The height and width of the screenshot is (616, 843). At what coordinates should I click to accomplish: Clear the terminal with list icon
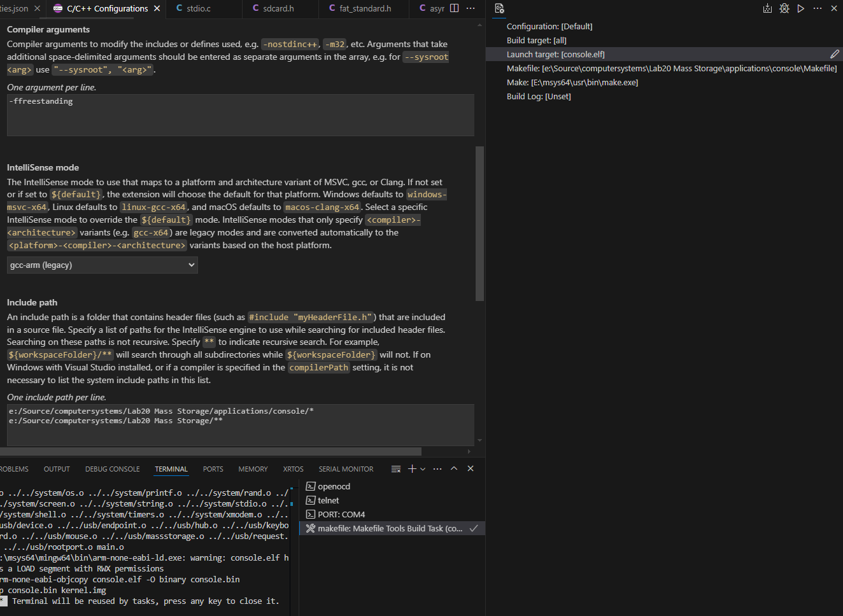[396, 469]
